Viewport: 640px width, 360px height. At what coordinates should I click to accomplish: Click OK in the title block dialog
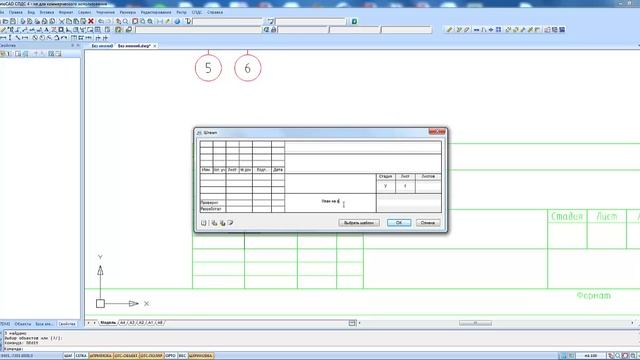pyautogui.click(x=399, y=222)
